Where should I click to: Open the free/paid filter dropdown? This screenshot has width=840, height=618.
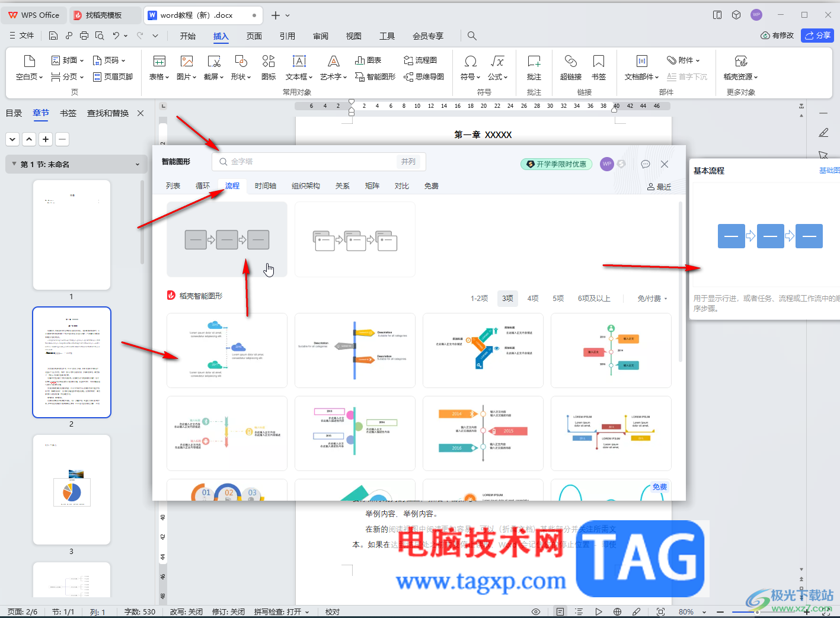(x=652, y=298)
